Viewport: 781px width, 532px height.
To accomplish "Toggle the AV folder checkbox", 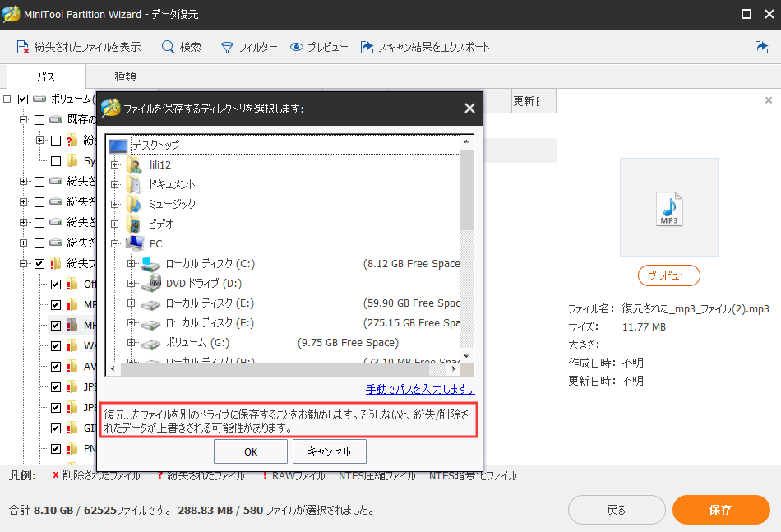I will (56, 367).
